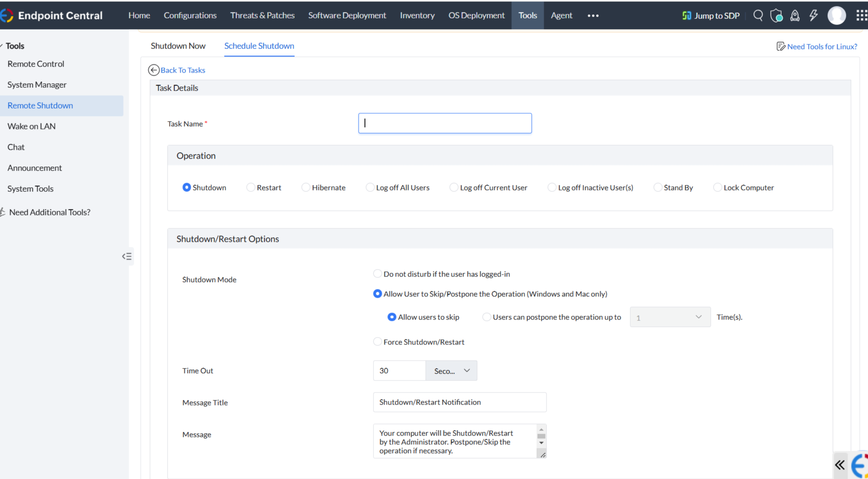Click the Task Name input field
The width and height of the screenshot is (868, 479).
coord(445,123)
